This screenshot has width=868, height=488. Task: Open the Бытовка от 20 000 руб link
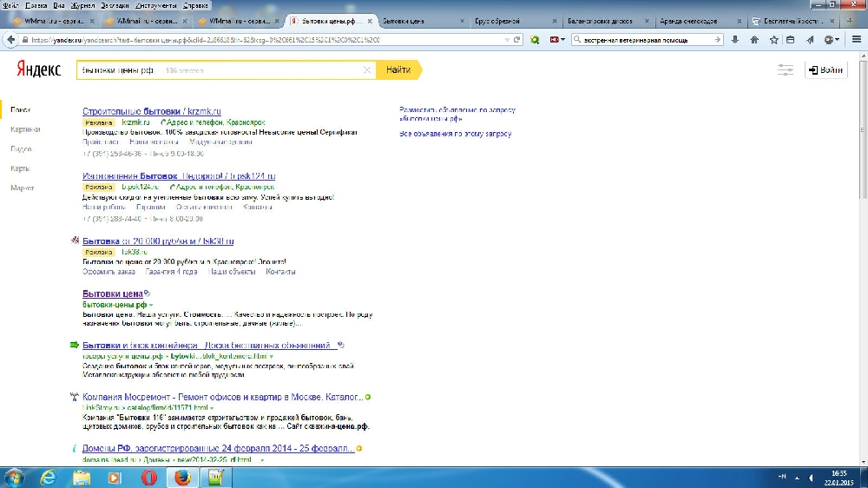click(158, 241)
